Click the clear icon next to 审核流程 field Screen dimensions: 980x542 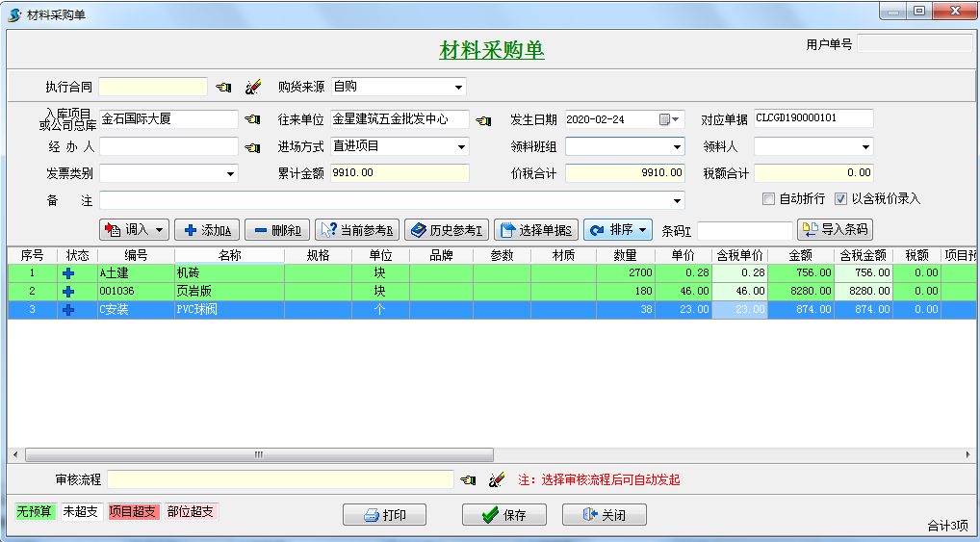pos(497,479)
